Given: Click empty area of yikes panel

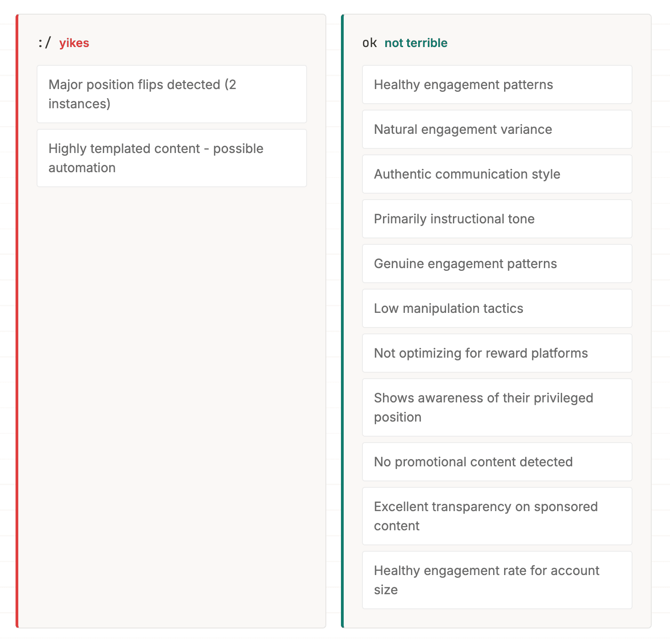Looking at the screenshot, I should click(171, 388).
